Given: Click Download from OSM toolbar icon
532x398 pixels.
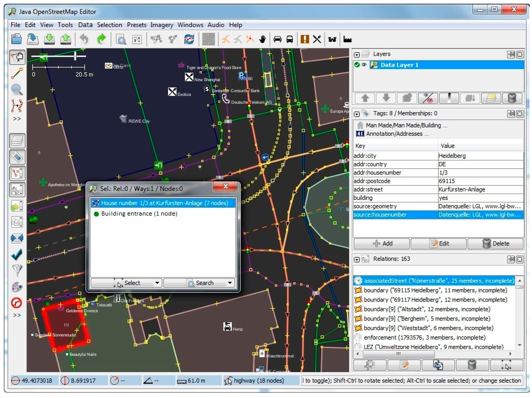Looking at the screenshot, I should click(x=49, y=39).
